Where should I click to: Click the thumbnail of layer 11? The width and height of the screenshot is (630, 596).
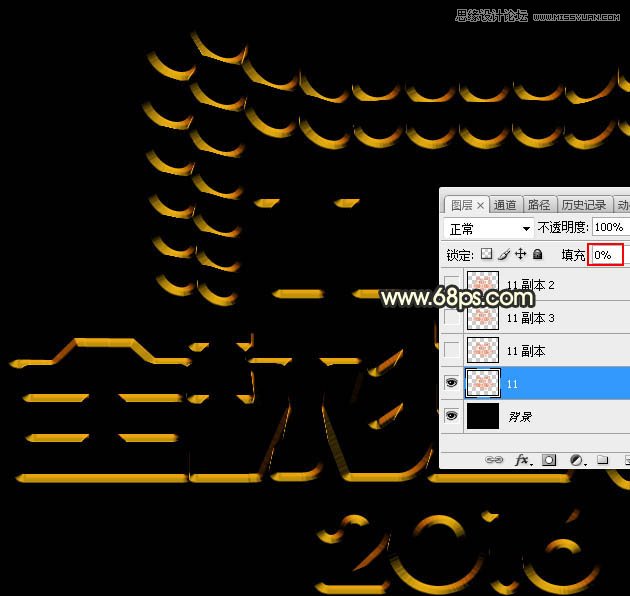[483, 383]
